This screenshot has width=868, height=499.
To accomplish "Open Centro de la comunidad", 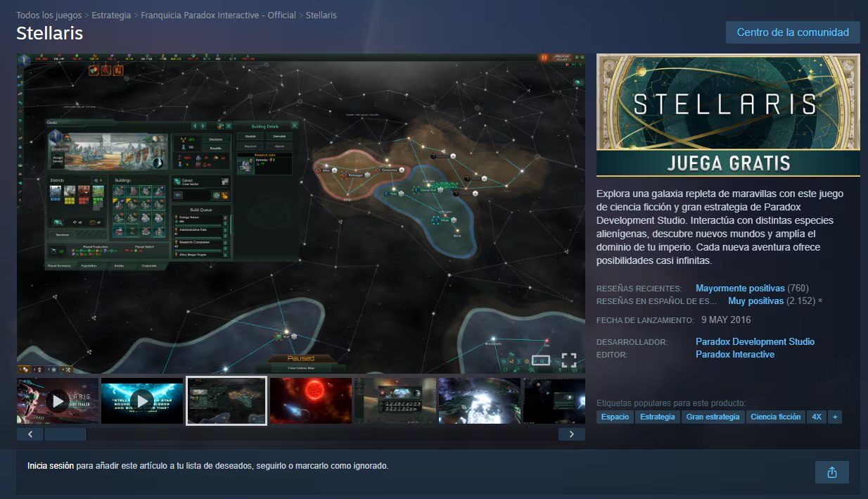I will (793, 32).
